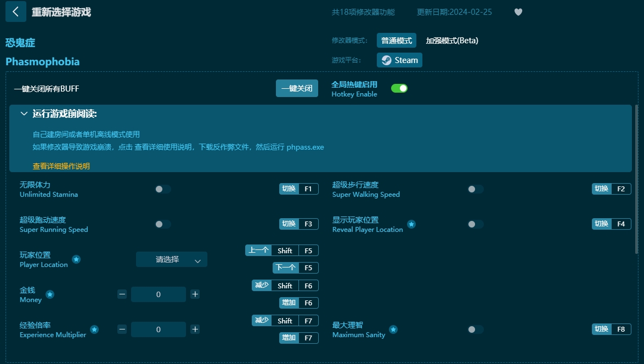The height and width of the screenshot is (364, 644).
Task: Select 普通模式 trainer mode
Action: [x=396, y=41]
